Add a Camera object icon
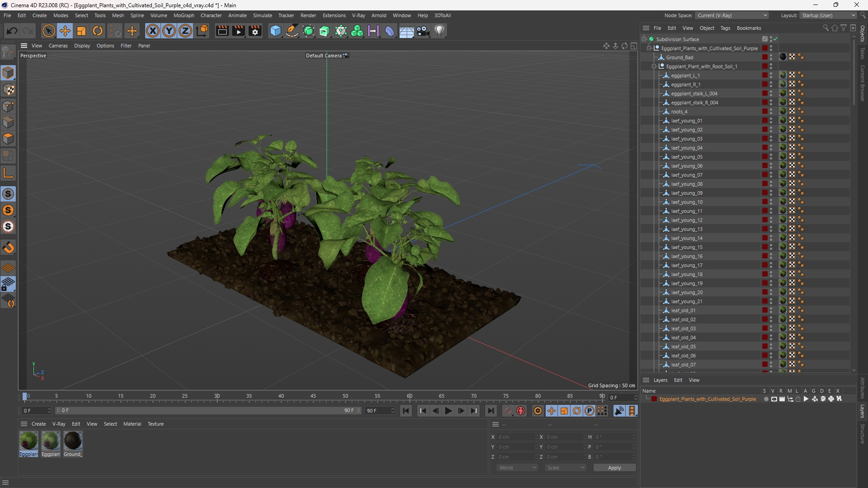The width and height of the screenshot is (868, 488). [x=423, y=31]
